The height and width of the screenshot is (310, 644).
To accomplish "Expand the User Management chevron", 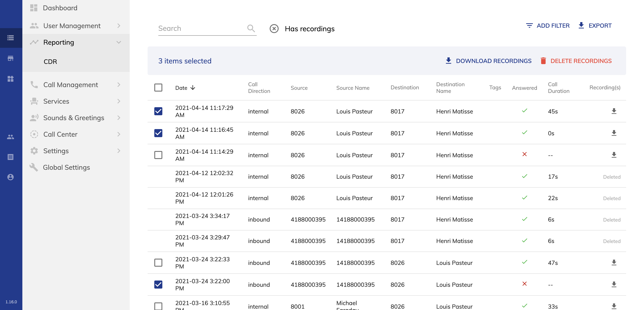I will point(119,26).
